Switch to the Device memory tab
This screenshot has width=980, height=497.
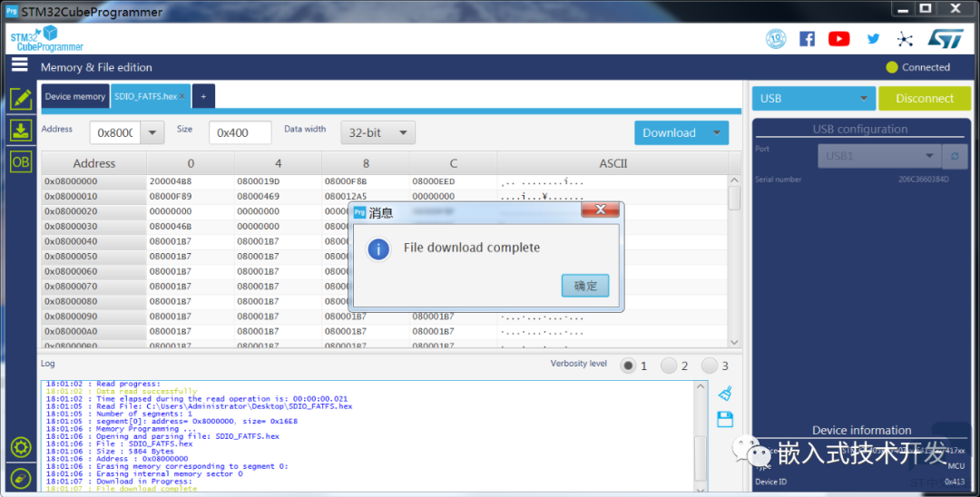point(75,96)
